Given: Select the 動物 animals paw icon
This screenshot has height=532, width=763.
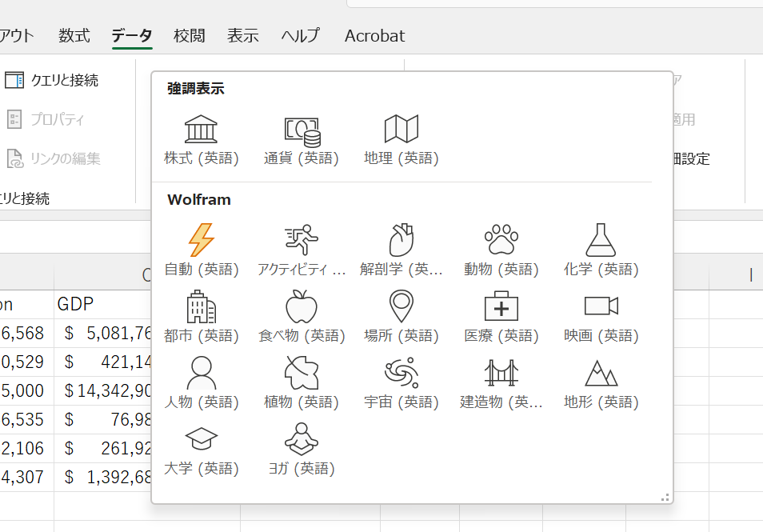Looking at the screenshot, I should pyautogui.click(x=500, y=240).
